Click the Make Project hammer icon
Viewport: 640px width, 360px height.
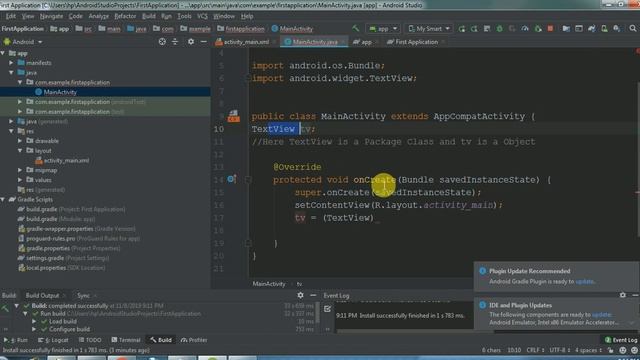356,29
